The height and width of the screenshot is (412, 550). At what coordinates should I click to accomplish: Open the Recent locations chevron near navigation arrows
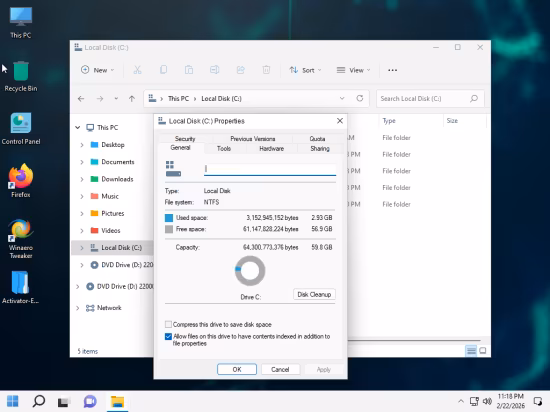pyautogui.click(x=116, y=99)
